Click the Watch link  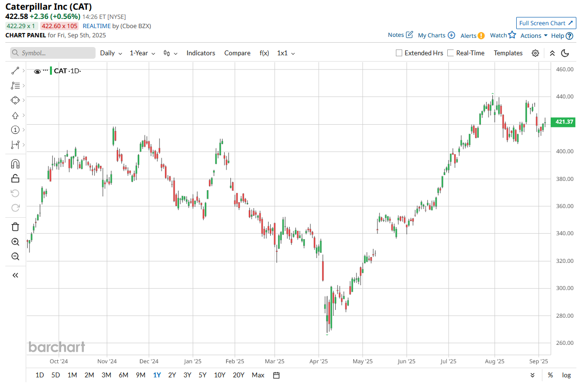point(498,35)
